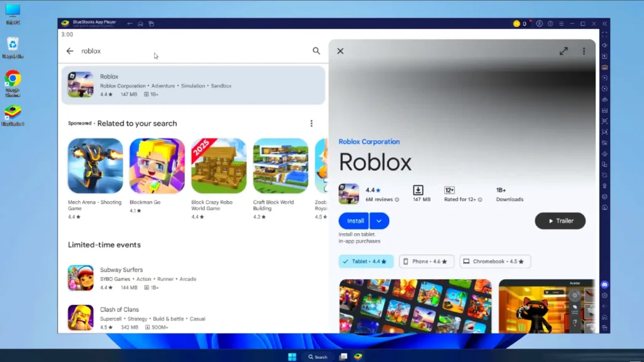Open the BlueStacks hamburger menu
The image size is (644, 362).
(561, 24)
